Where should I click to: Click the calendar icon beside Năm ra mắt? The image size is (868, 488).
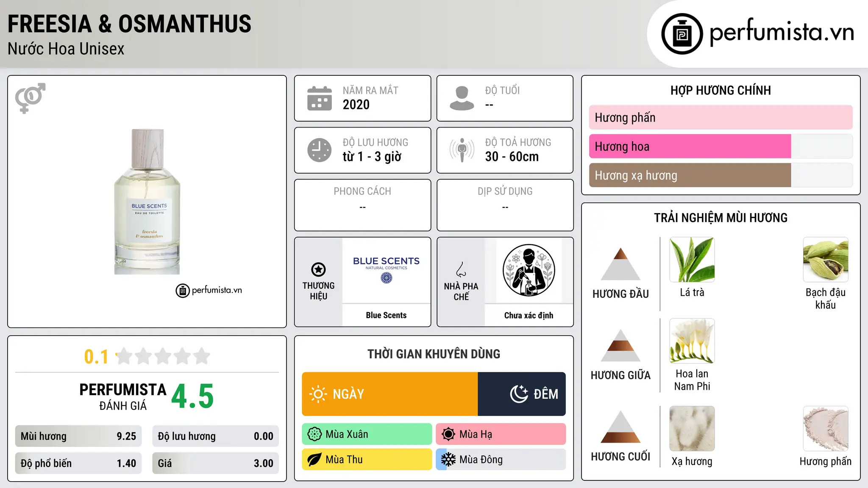point(320,98)
